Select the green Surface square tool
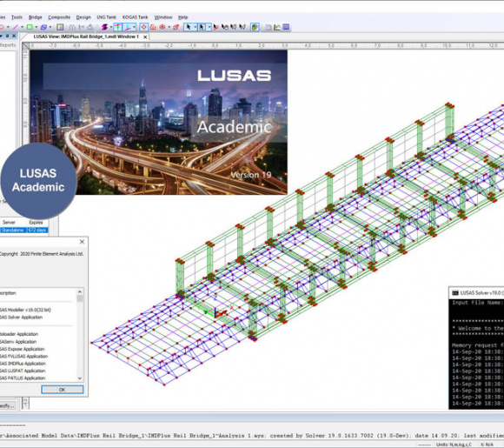Image resolution: width=504 pixels, height=448 pixels. point(30,27)
